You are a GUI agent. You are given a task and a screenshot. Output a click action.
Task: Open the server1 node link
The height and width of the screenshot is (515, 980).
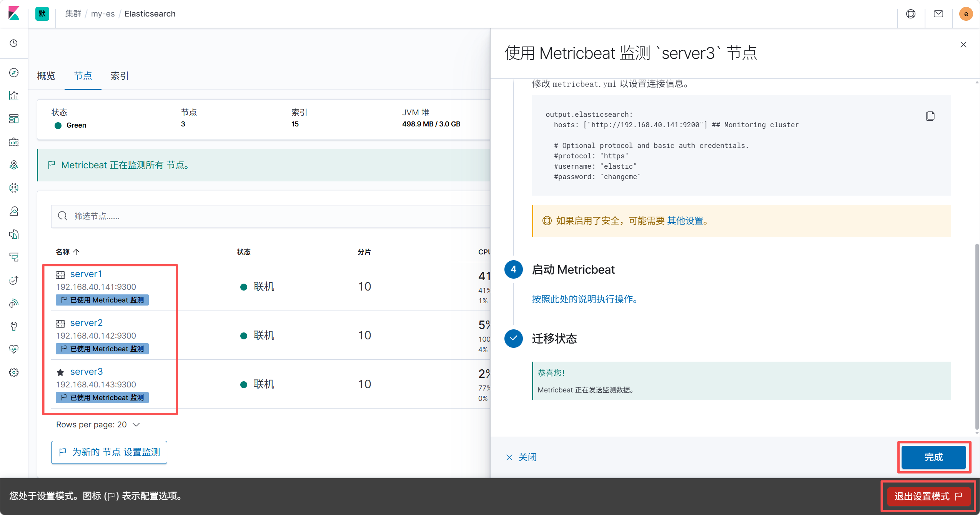coord(86,274)
